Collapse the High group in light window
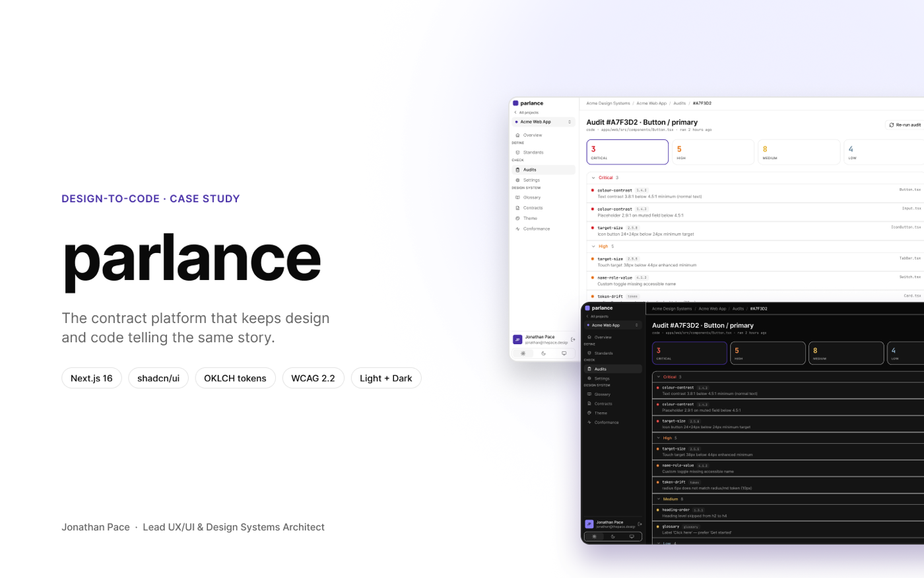924x578 pixels. [593, 246]
